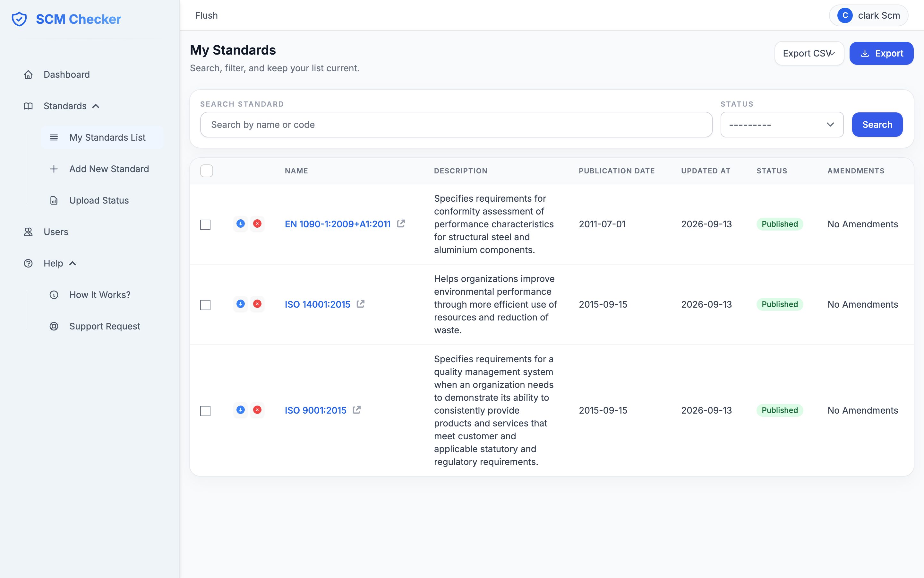Viewport: 924px width, 578px height.
Task: Click No Amendments in ISO 9001:2015 row
Action: (862, 410)
